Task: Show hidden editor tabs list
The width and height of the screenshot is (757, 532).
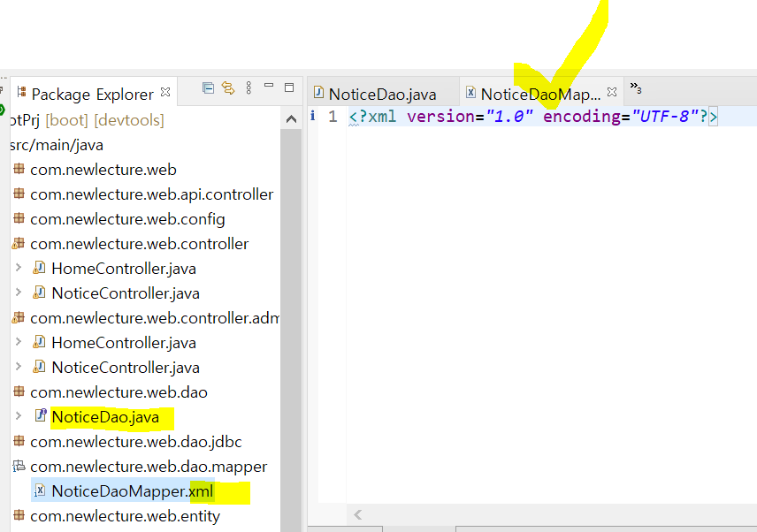Action: pos(635,87)
